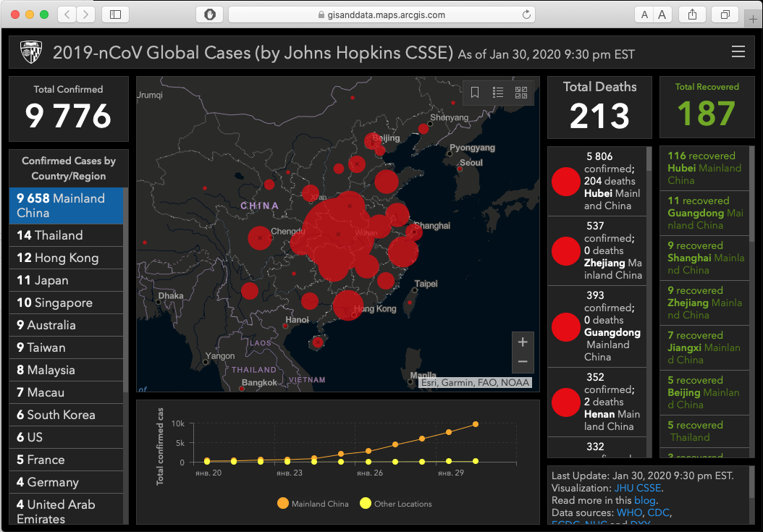This screenshot has width=763, height=532.
Task: Go back with Safari back arrow
Action: pos(67,14)
